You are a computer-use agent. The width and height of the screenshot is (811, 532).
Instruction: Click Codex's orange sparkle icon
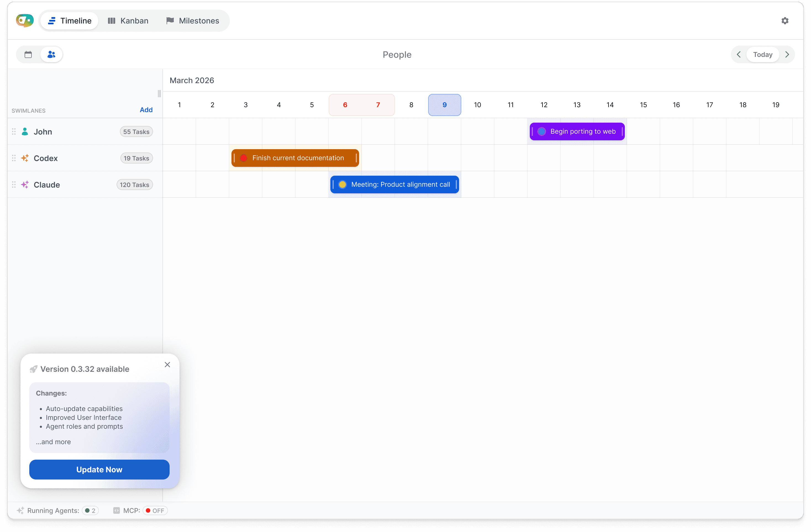[25, 158]
